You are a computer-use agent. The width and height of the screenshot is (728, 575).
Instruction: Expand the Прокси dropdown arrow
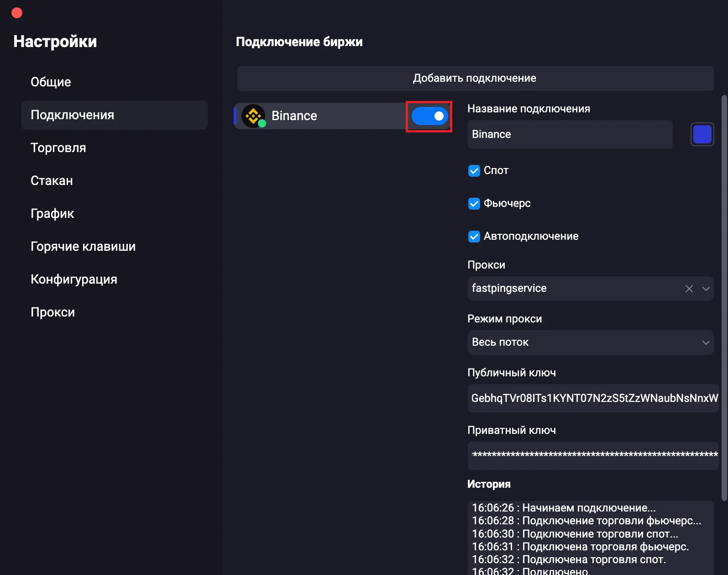pyautogui.click(x=706, y=289)
